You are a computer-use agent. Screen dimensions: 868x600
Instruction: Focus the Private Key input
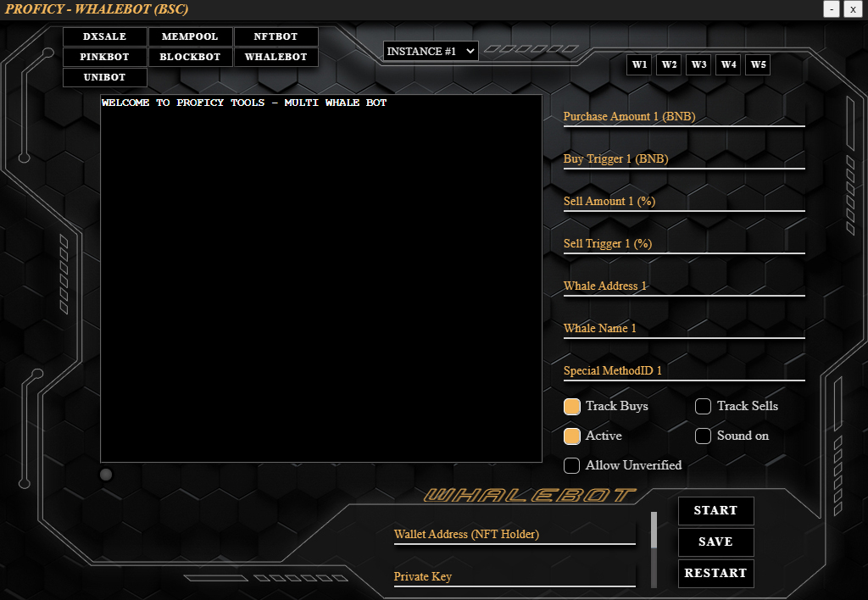coord(515,577)
